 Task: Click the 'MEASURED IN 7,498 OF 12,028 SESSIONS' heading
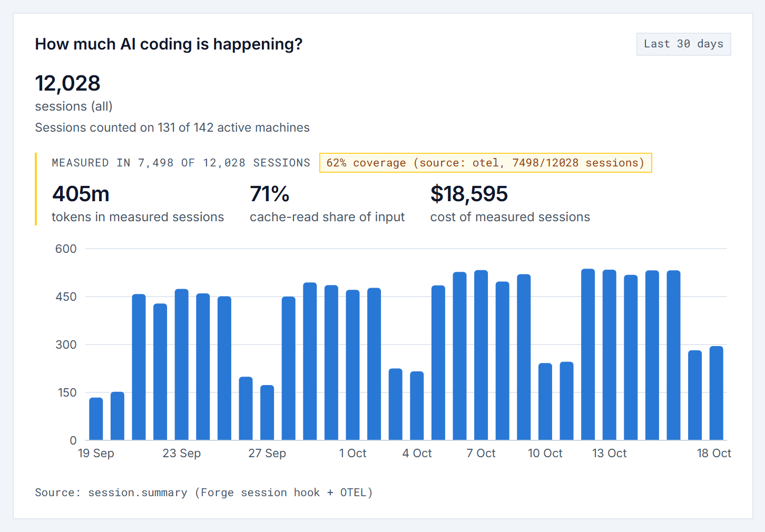point(181,163)
